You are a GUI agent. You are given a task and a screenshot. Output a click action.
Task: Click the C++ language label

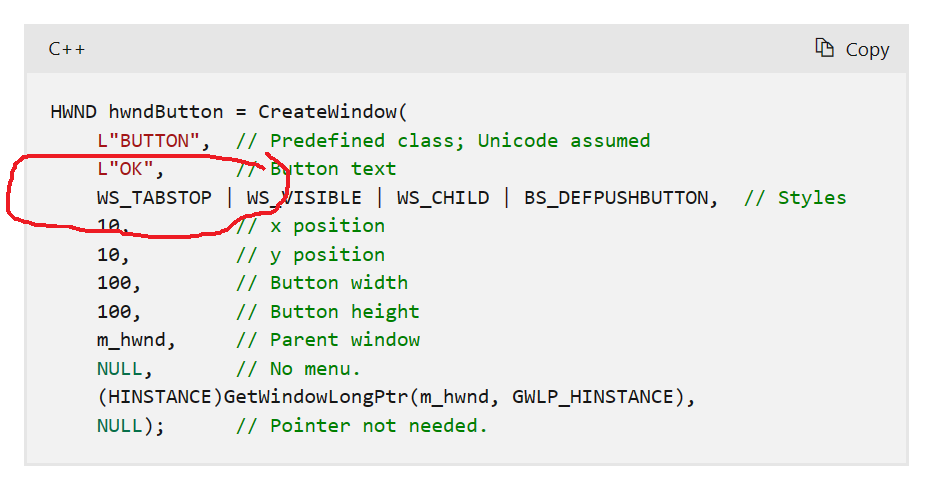tap(67, 49)
